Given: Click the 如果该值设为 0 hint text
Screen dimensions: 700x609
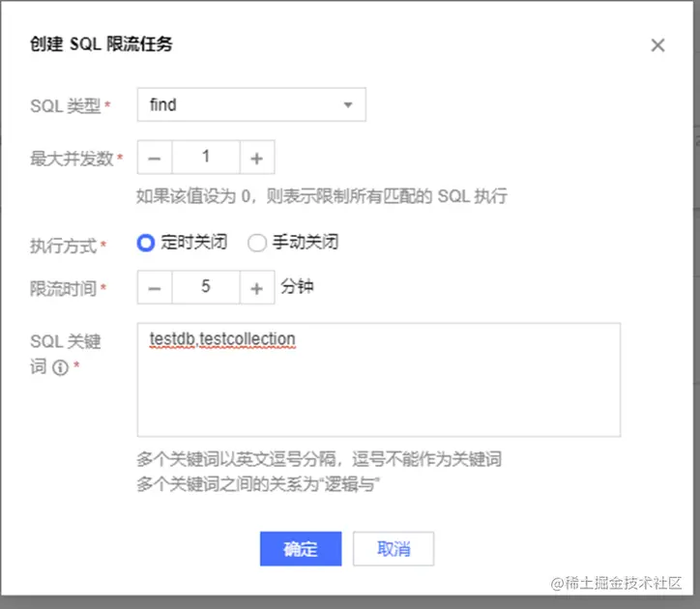Looking at the screenshot, I should [x=321, y=196].
